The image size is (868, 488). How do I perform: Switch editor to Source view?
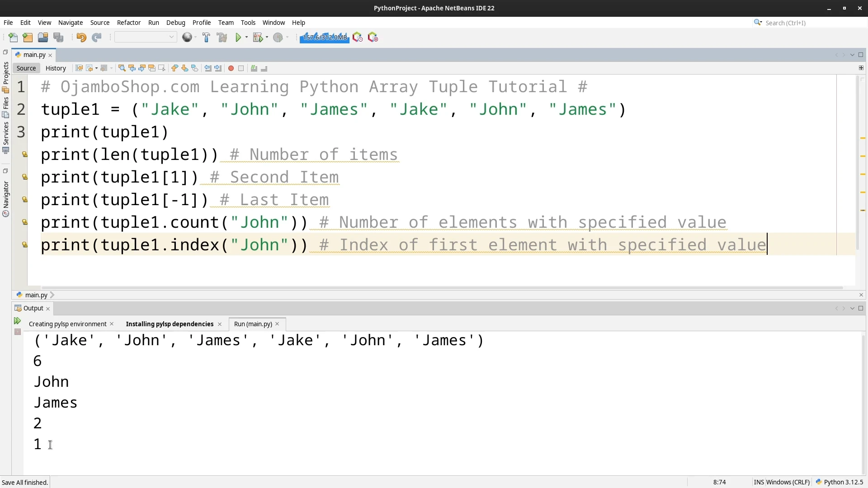[26, 68]
